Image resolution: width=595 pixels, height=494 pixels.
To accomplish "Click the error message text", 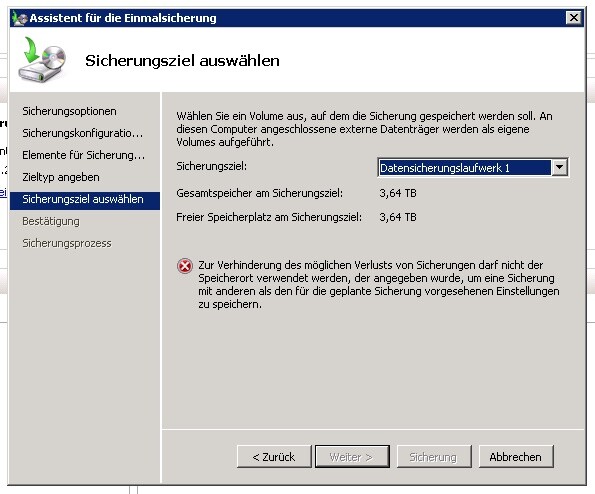I will pyautogui.click(x=379, y=285).
